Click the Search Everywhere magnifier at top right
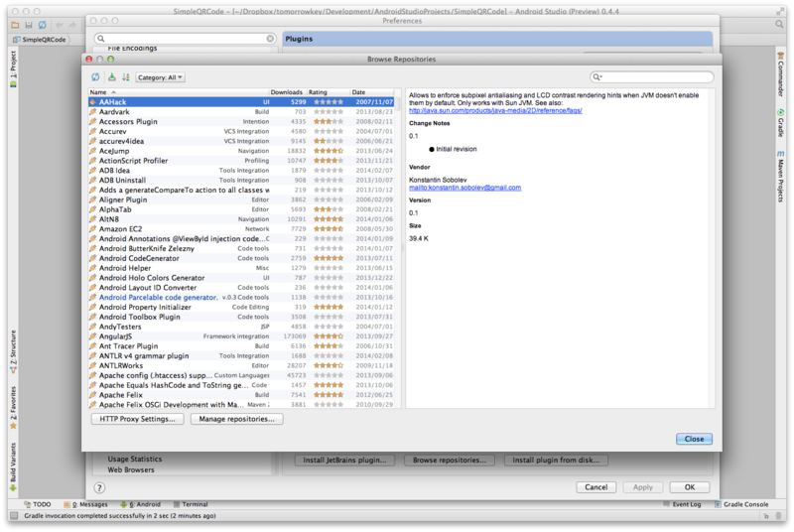The image size is (794, 532). 779,24
